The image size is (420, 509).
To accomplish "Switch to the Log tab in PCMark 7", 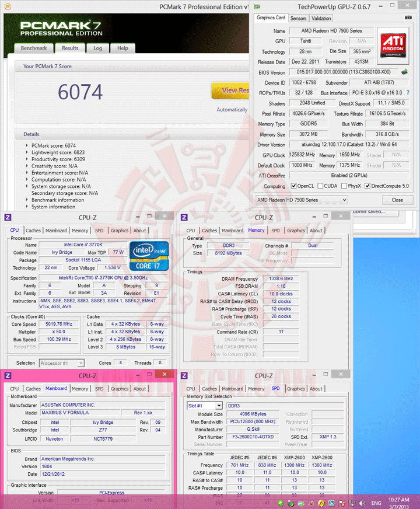I will (x=97, y=48).
